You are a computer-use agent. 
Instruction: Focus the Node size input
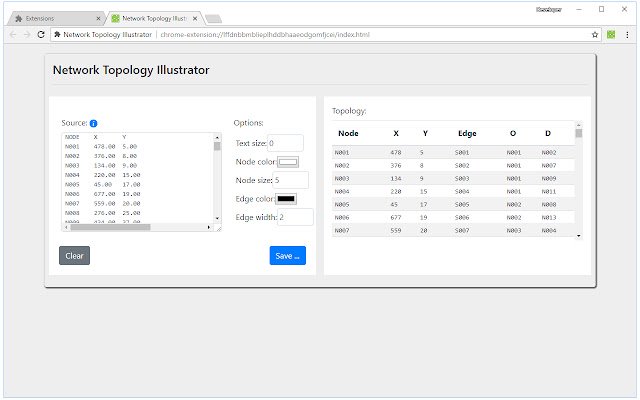[x=290, y=180]
